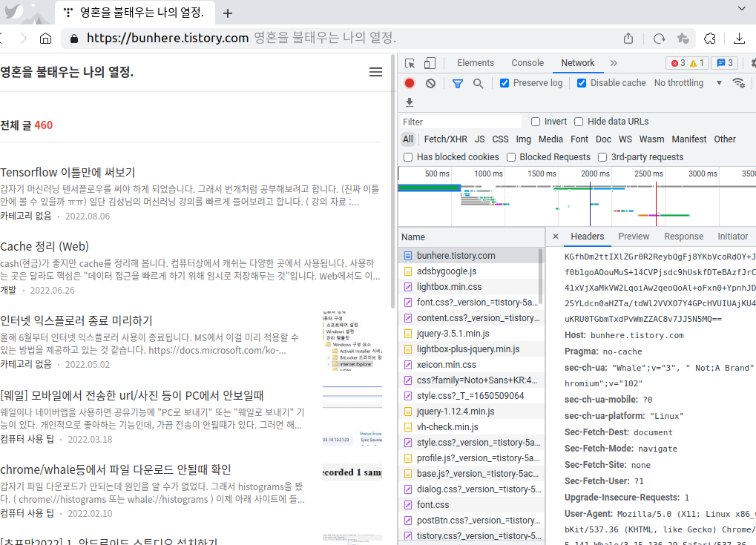Open the network search magnifier
The image size is (756, 545).
(478, 83)
